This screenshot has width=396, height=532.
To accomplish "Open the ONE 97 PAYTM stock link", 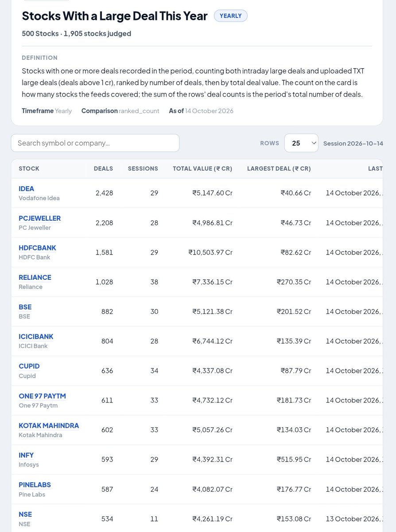I will tap(43, 396).
